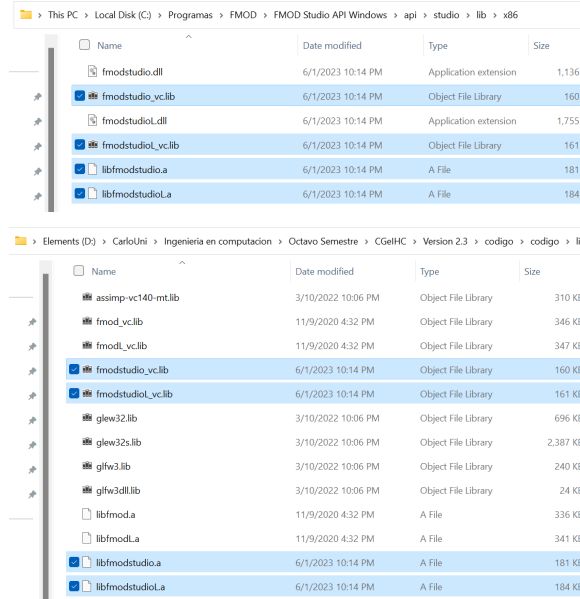Image resolution: width=580 pixels, height=599 pixels.
Task: Click the fmodstudioL.dll file icon in top window
Action: pyautogui.click(x=92, y=120)
